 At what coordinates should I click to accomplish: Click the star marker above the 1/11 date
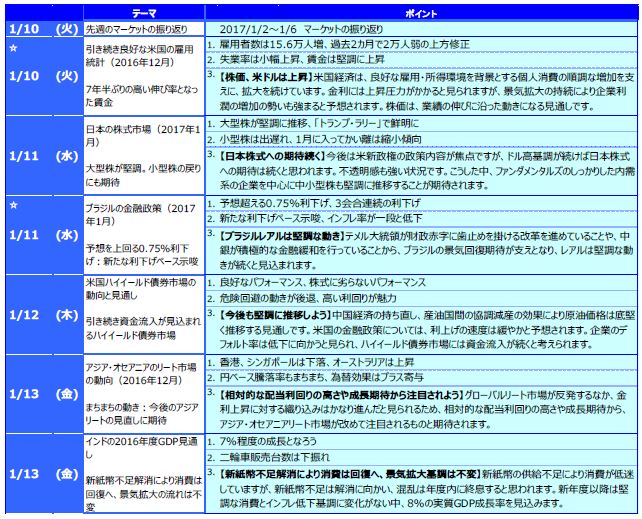tap(9, 205)
